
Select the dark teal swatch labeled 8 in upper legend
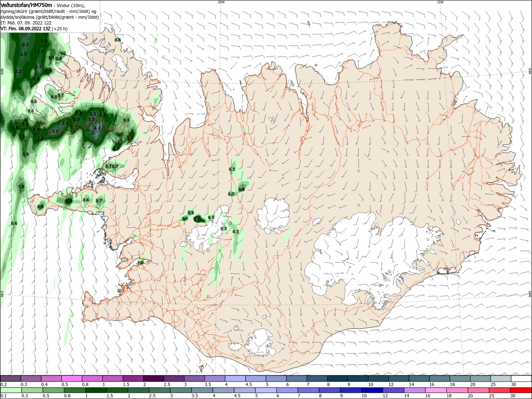coord(337,379)
